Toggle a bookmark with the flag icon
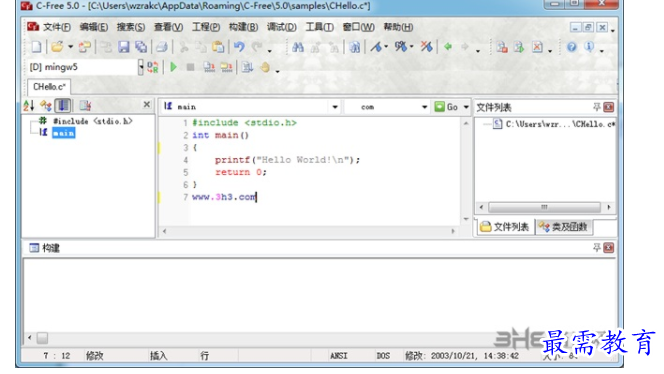This screenshot has width=664, height=374. 376,47
